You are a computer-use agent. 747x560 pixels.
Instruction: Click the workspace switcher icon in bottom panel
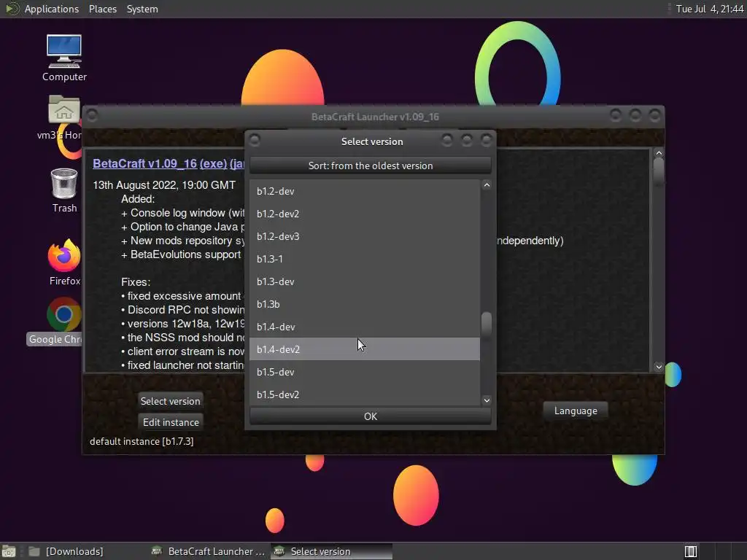click(691, 551)
